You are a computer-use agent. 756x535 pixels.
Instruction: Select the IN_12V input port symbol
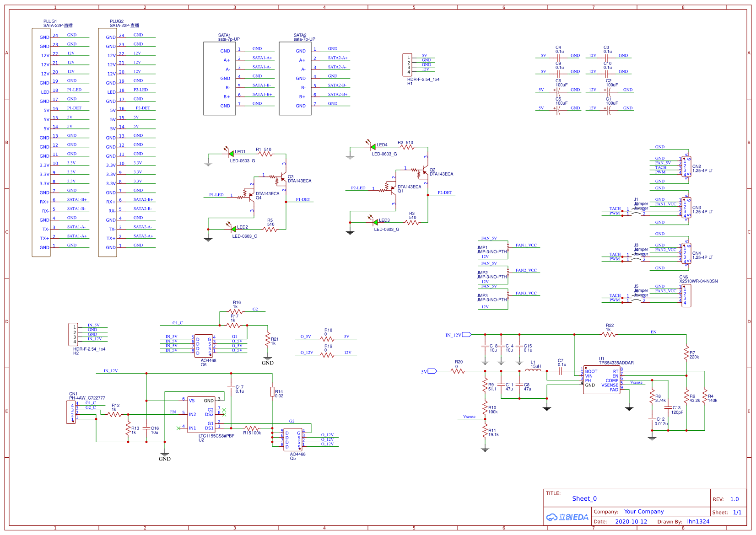click(466, 335)
